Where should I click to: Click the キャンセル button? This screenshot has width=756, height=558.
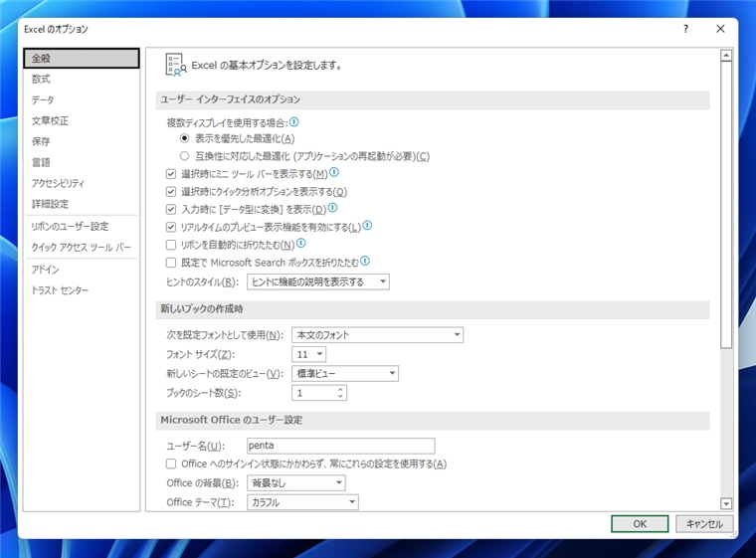(x=704, y=524)
